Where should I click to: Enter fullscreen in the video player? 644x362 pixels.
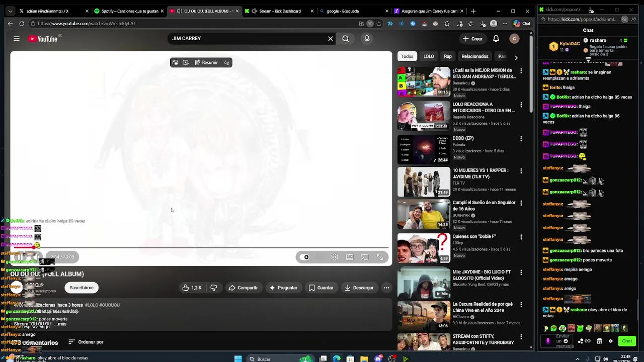(380, 257)
